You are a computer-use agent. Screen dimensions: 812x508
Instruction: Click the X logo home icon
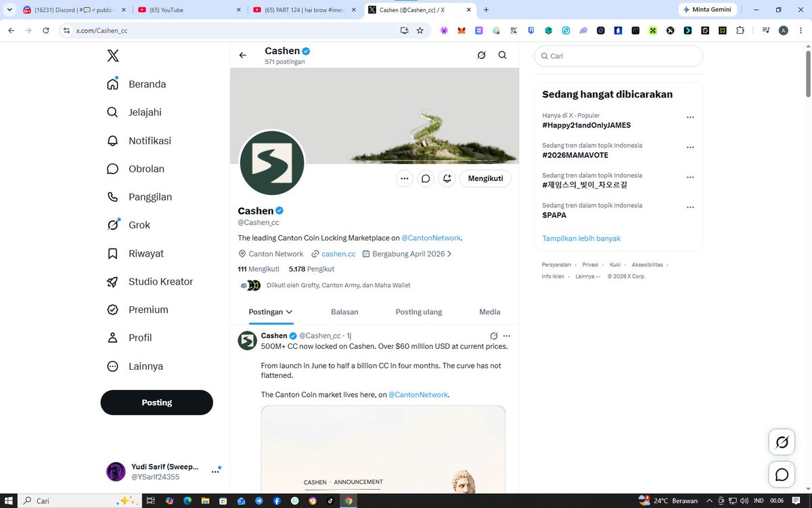pos(113,56)
